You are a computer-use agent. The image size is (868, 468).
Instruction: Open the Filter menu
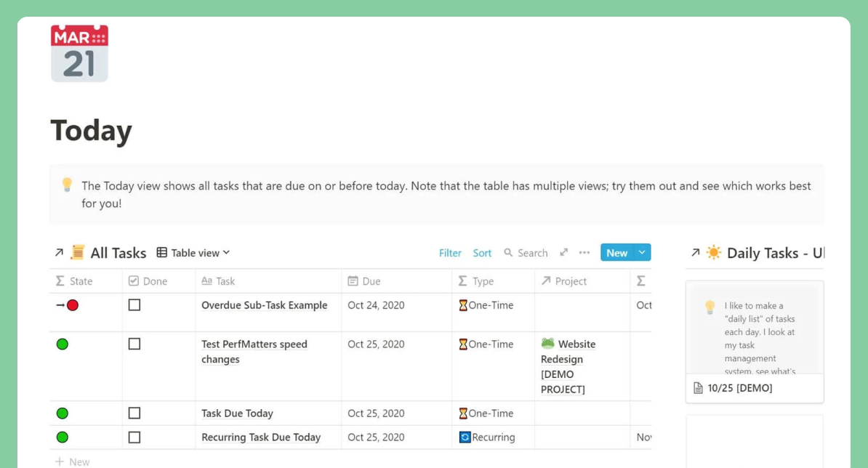(450, 253)
